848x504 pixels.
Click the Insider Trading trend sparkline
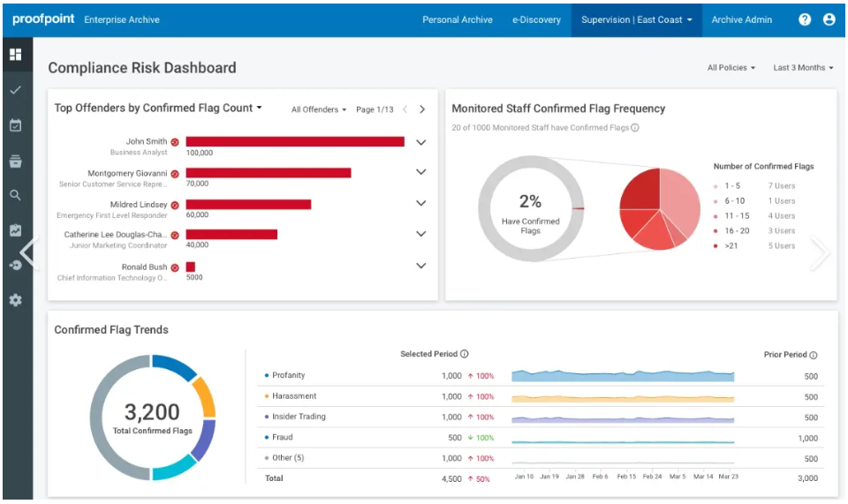(623, 419)
